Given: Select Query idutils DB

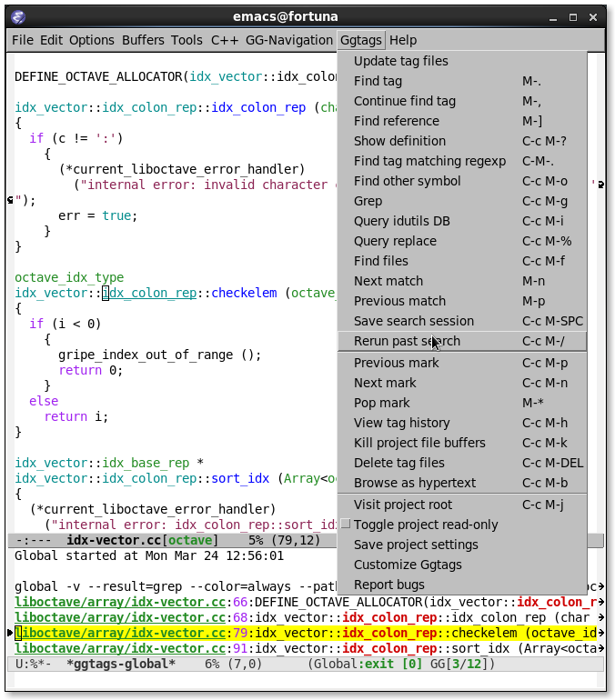Looking at the screenshot, I should 462,222.
